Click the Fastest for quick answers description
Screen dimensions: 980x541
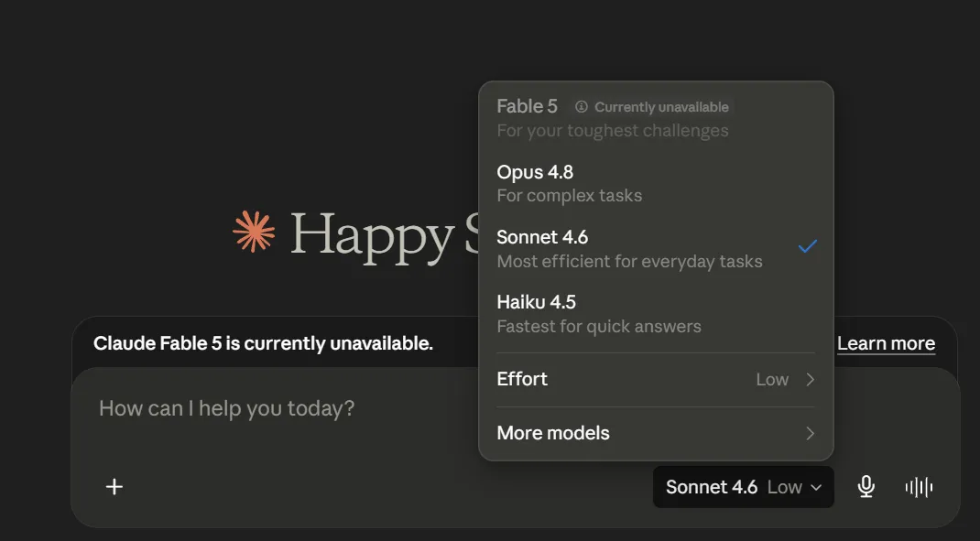point(599,326)
